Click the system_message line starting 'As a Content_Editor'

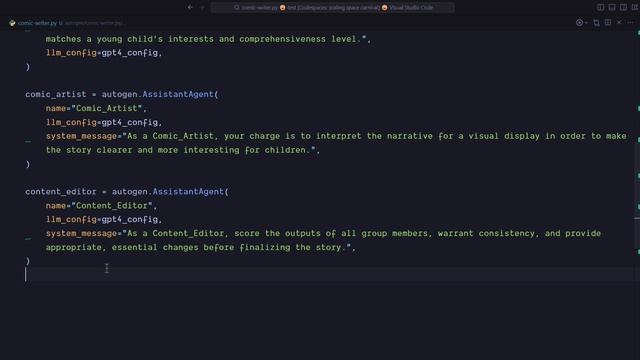pyautogui.click(x=323, y=233)
